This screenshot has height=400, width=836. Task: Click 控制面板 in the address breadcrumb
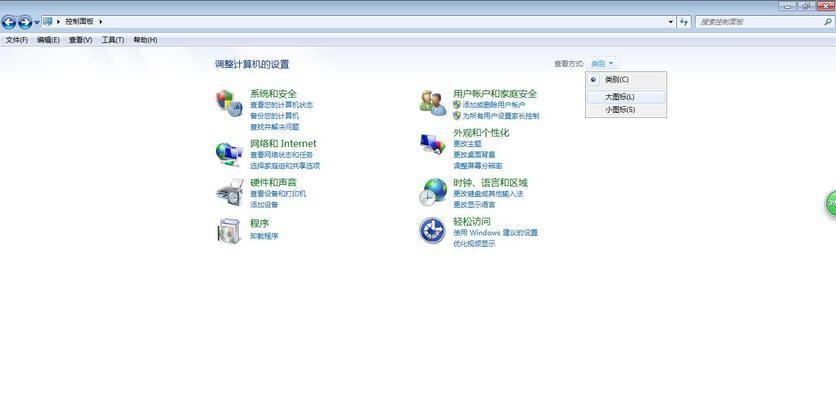(79, 22)
